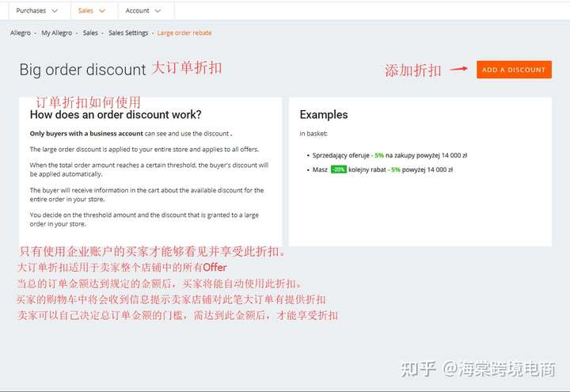Click the Big order discount heading

(82, 70)
